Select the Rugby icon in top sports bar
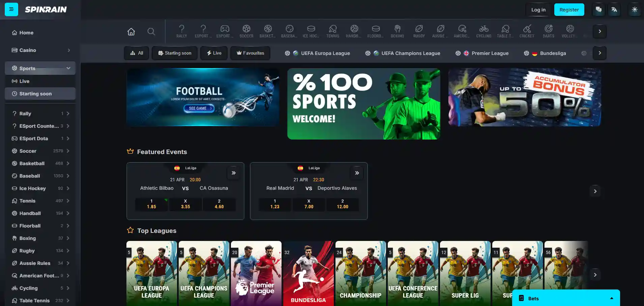This screenshot has width=644, height=306. [x=419, y=31]
